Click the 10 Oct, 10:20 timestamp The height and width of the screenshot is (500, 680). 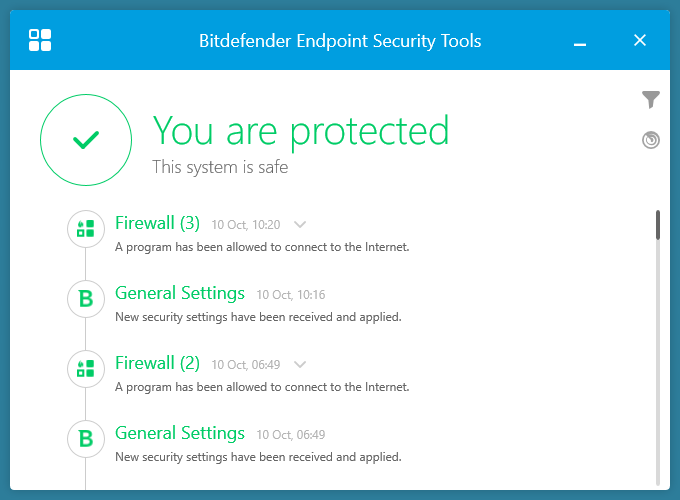pos(246,225)
